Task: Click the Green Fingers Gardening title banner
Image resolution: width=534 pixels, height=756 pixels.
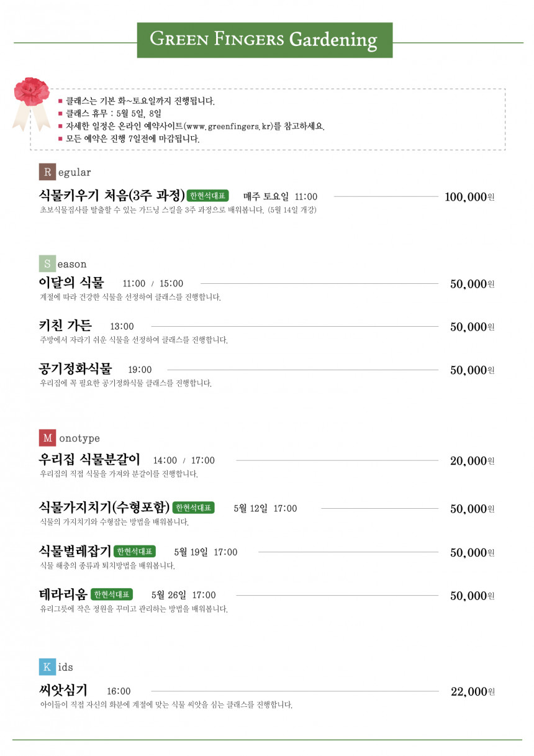Action: (265, 40)
